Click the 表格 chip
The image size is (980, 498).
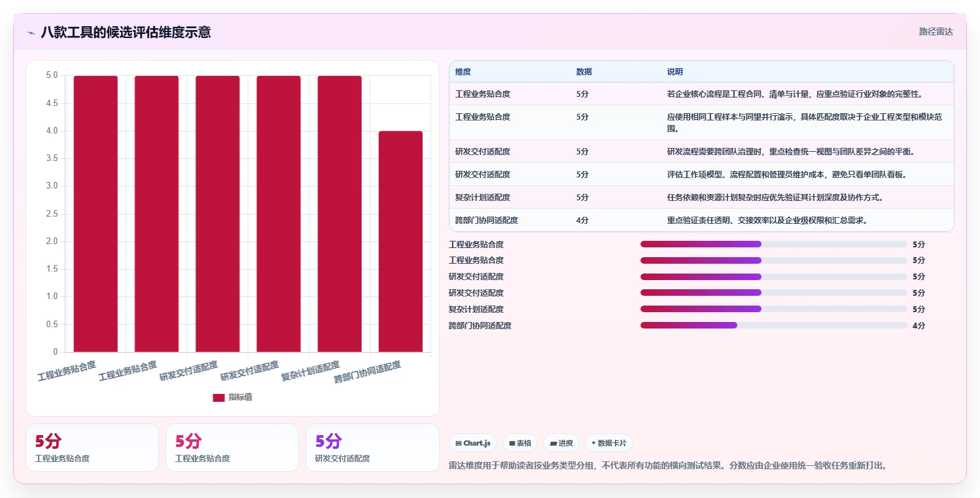tap(520, 443)
